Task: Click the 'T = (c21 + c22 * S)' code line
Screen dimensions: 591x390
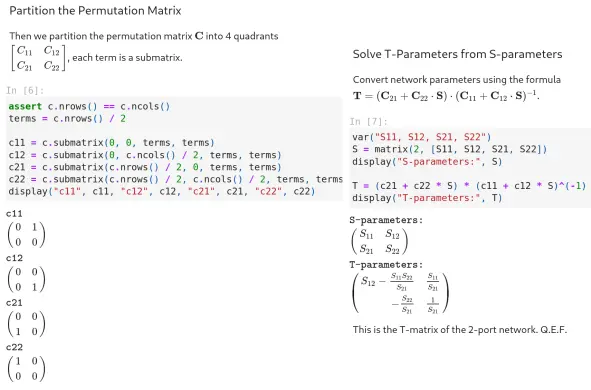Action: coord(469,186)
